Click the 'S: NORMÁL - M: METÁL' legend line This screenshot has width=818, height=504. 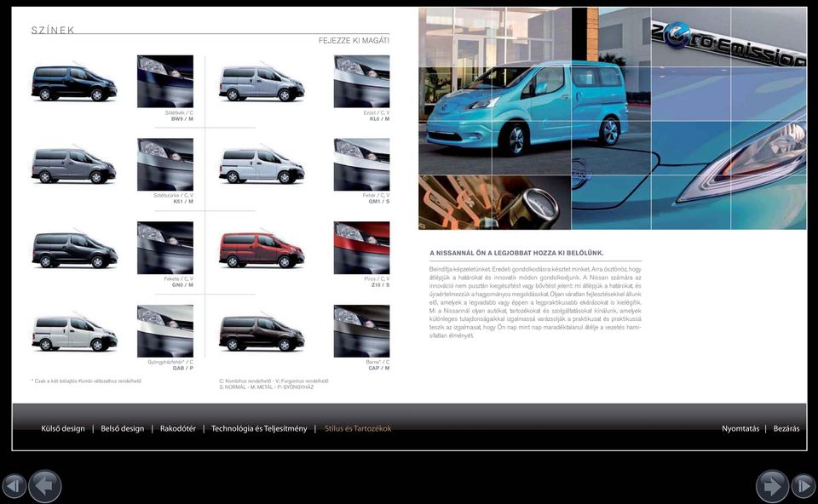[267, 387]
